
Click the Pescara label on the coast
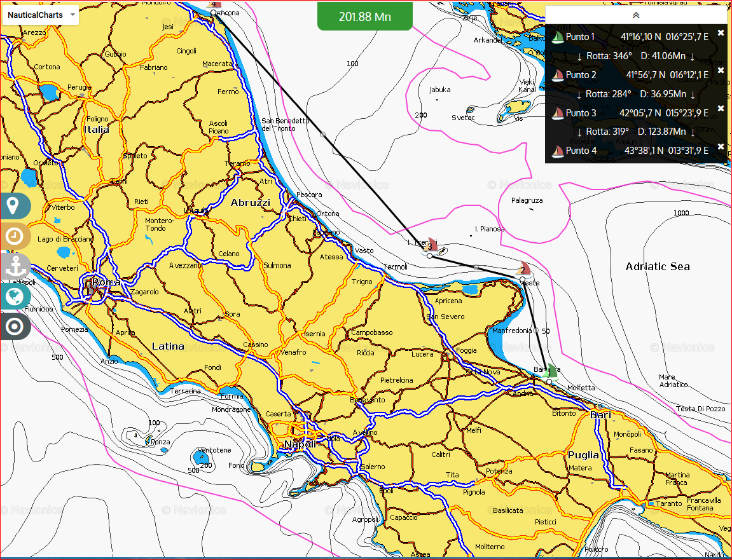(x=309, y=195)
